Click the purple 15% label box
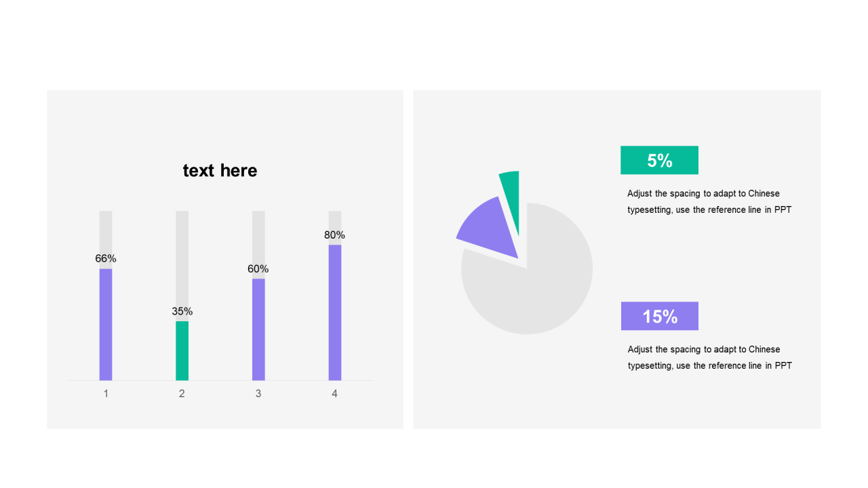This screenshot has height=488, width=868. click(660, 316)
